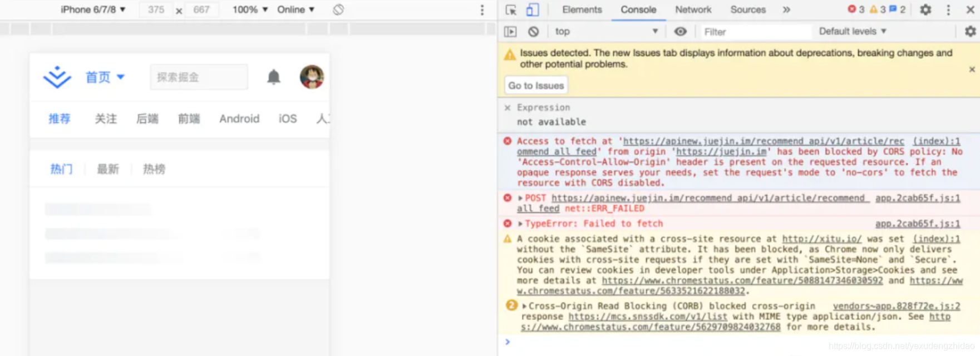Activate the inspect element picker
The image size is (980, 356).
[511, 9]
